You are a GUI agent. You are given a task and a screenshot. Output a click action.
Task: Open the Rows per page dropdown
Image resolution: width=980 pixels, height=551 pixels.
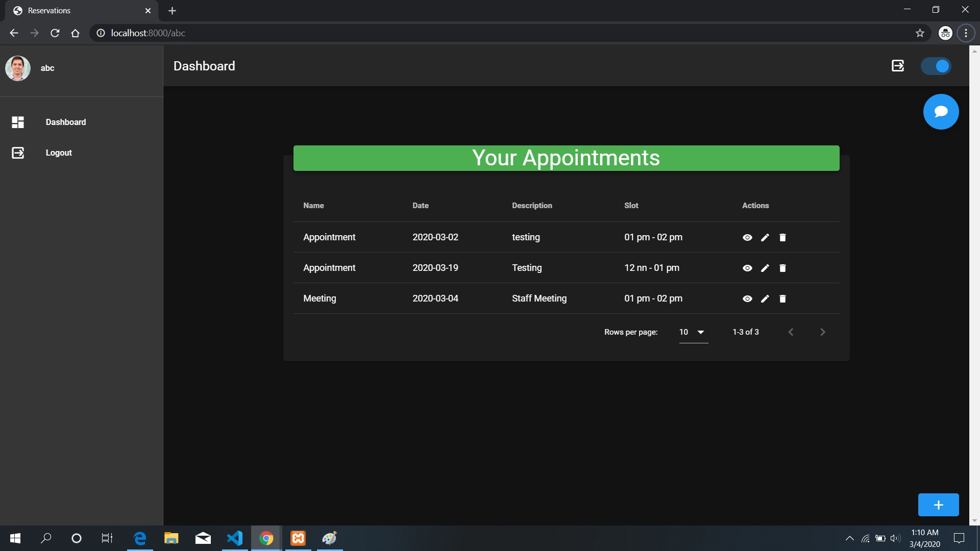(x=692, y=332)
